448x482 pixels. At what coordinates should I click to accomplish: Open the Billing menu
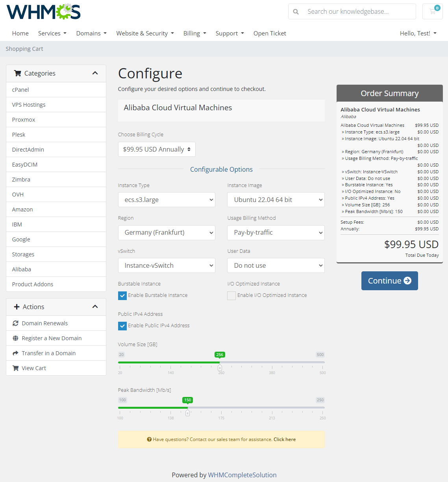(195, 33)
